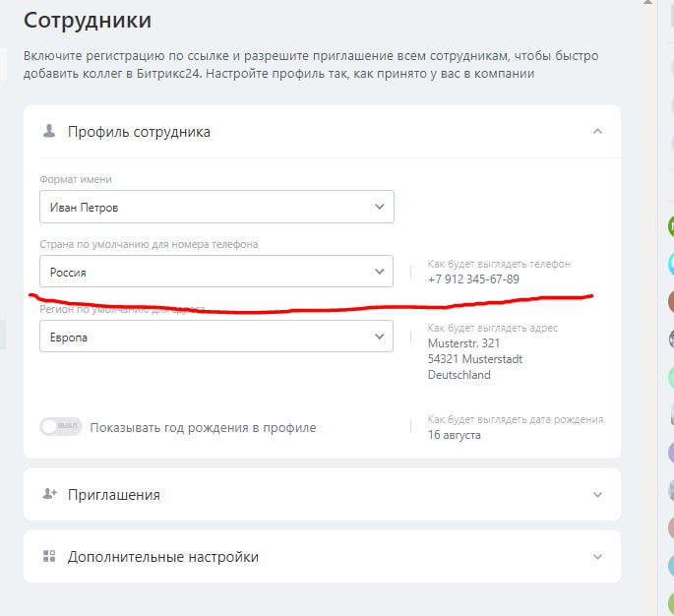Open the brown avatar in the right sidebar

pos(669,301)
